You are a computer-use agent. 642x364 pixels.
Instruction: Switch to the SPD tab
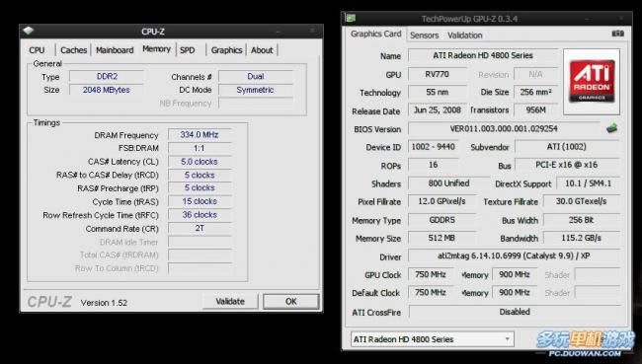pyautogui.click(x=188, y=50)
